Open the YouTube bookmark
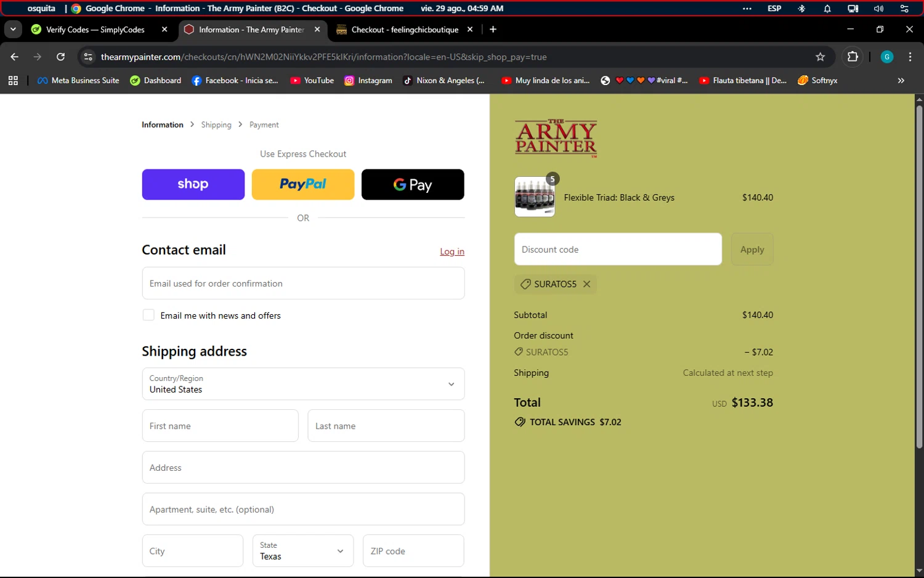The image size is (924, 578). coord(312,80)
